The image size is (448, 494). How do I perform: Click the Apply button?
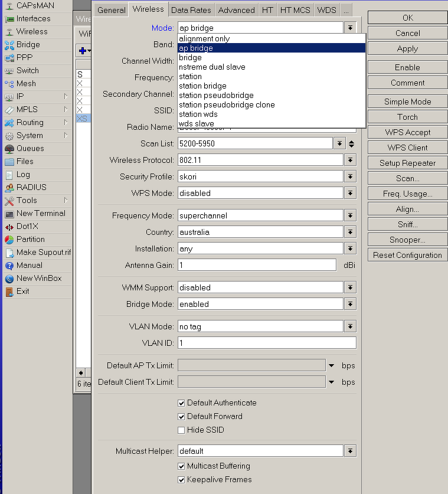coord(408,49)
